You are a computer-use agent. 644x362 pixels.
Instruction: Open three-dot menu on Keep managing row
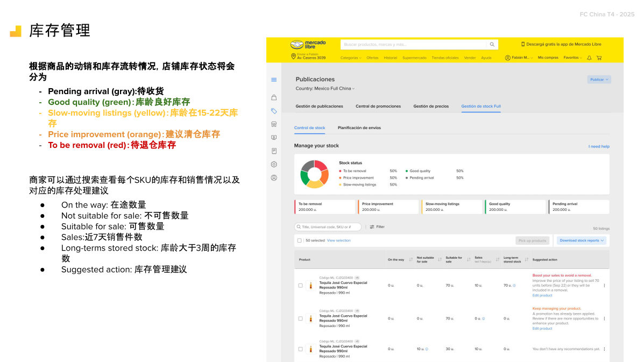(x=605, y=318)
